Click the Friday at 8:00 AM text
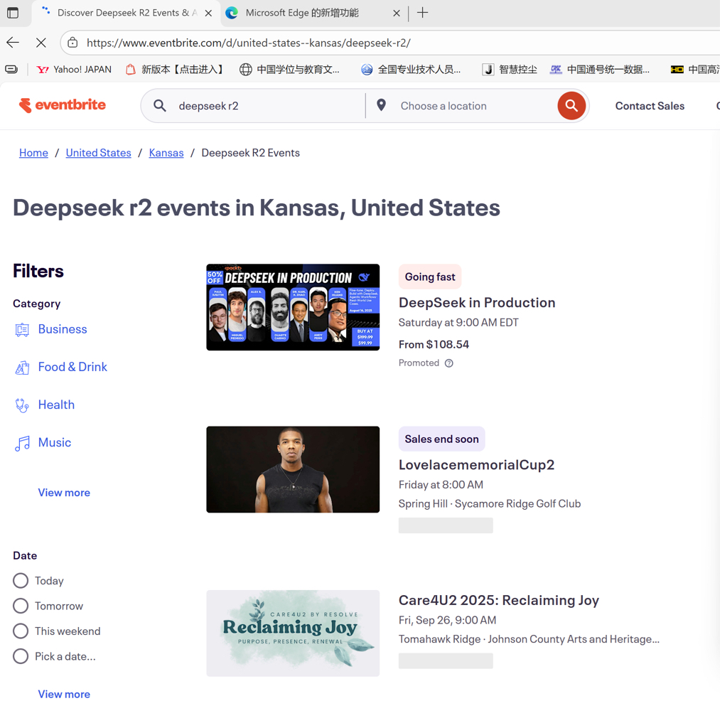Viewport: 720px width, 728px height. (441, 484)
